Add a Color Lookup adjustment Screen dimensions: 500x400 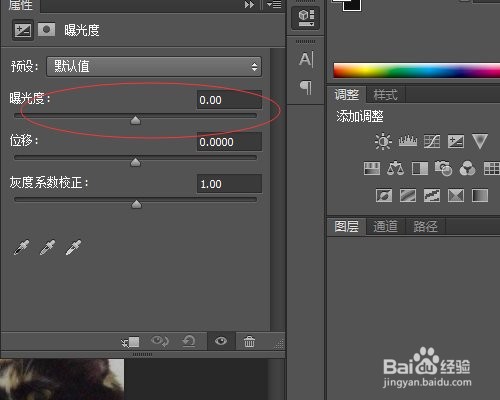coord(492,168)
